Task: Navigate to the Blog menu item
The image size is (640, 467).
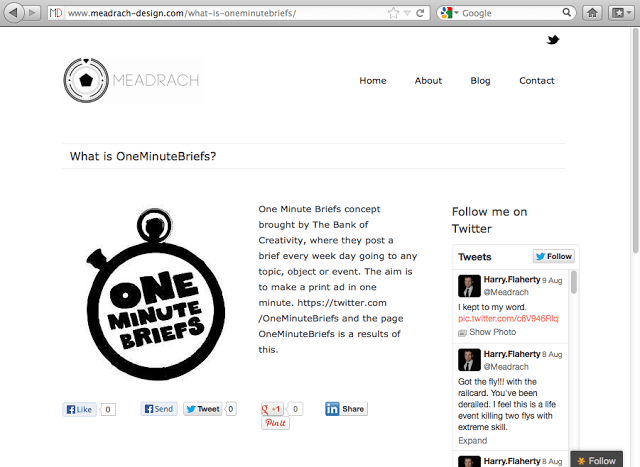Action: [x=480, y=81]
